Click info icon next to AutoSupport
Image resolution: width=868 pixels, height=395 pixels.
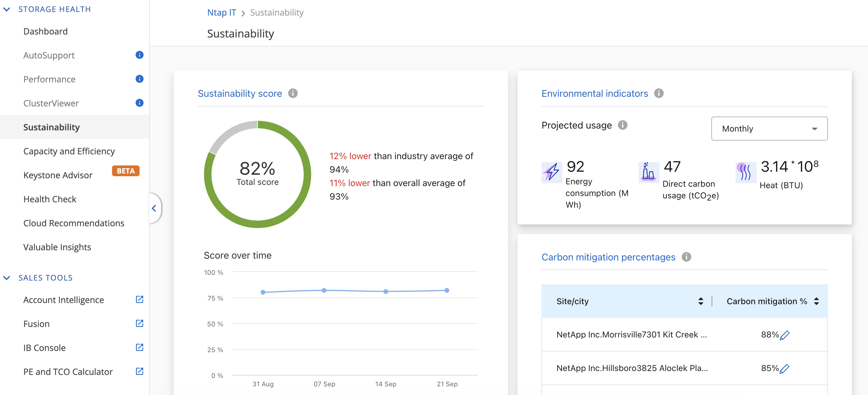[139, 55]
